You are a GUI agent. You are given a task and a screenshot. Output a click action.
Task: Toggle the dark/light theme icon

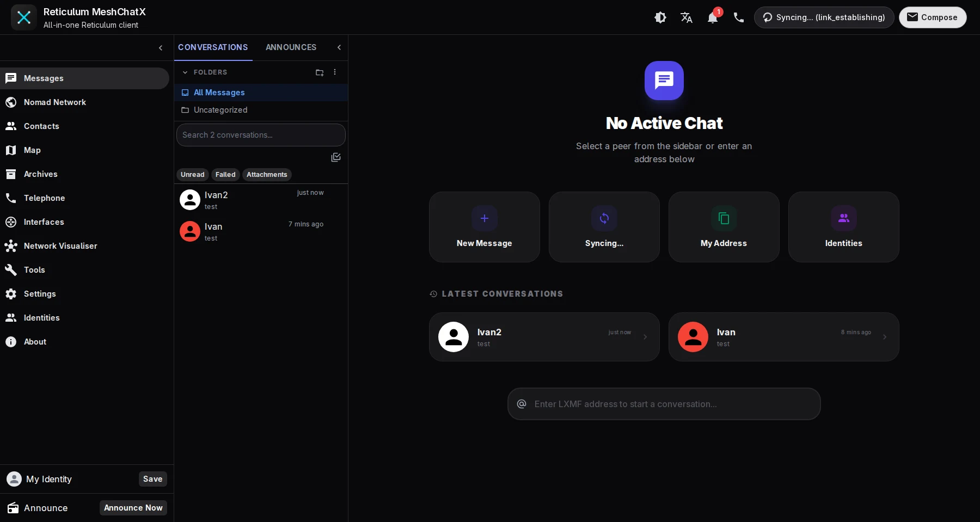click(660, 17)
